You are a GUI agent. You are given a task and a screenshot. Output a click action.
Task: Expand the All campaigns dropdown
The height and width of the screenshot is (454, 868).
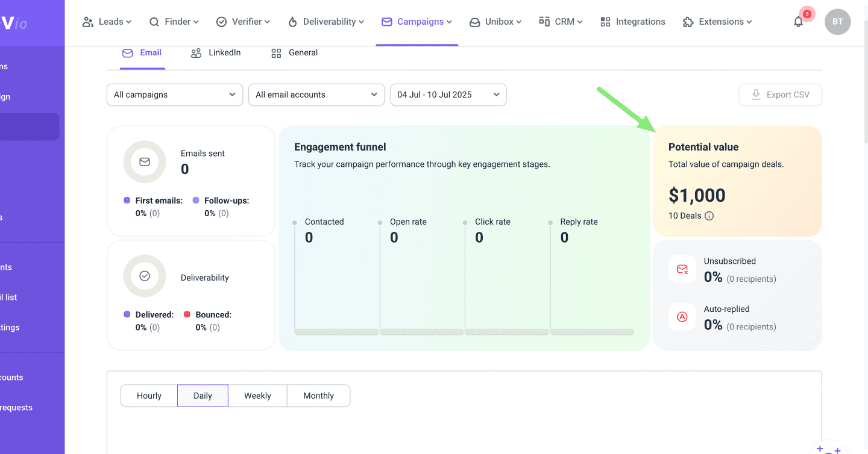pos(175,95)
